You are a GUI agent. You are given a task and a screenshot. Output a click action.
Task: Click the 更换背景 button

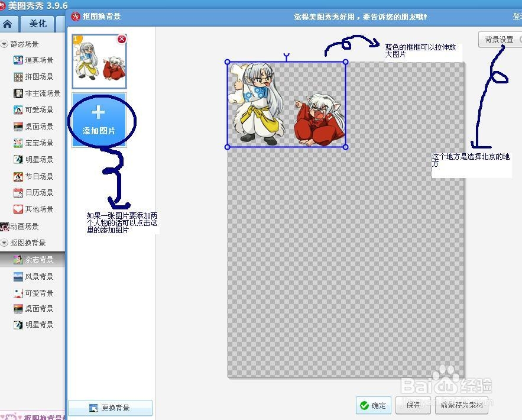(110, 408)
